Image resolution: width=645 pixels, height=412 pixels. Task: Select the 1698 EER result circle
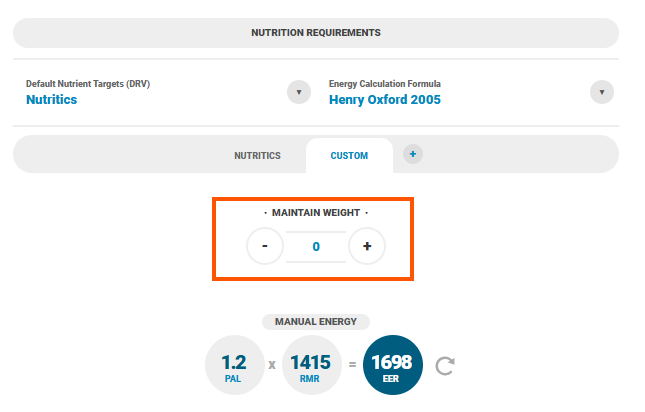pos(393,365)
